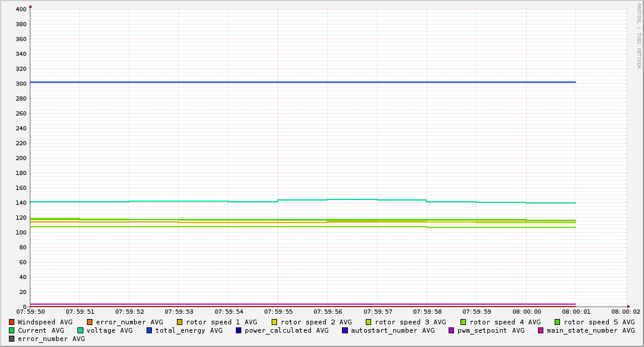Click the 07:59:55 time axis label
The image size is (644, 347).
278,311
